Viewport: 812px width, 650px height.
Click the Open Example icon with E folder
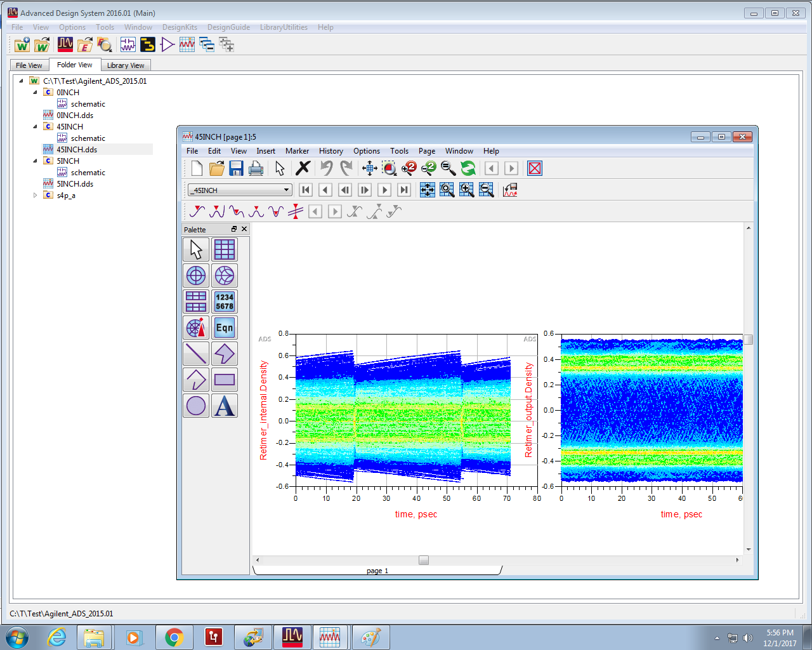click(85, 44)
